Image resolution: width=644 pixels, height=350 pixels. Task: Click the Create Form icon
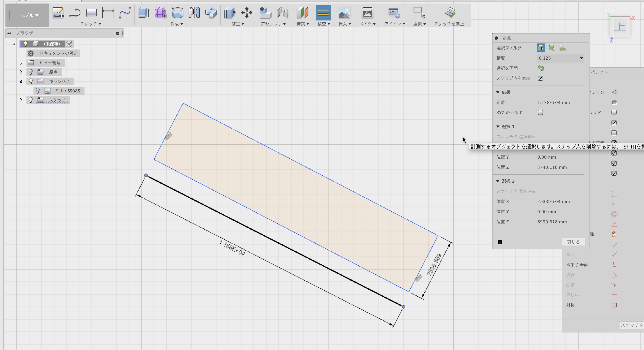pyautogui.click(x=160, y=12)
